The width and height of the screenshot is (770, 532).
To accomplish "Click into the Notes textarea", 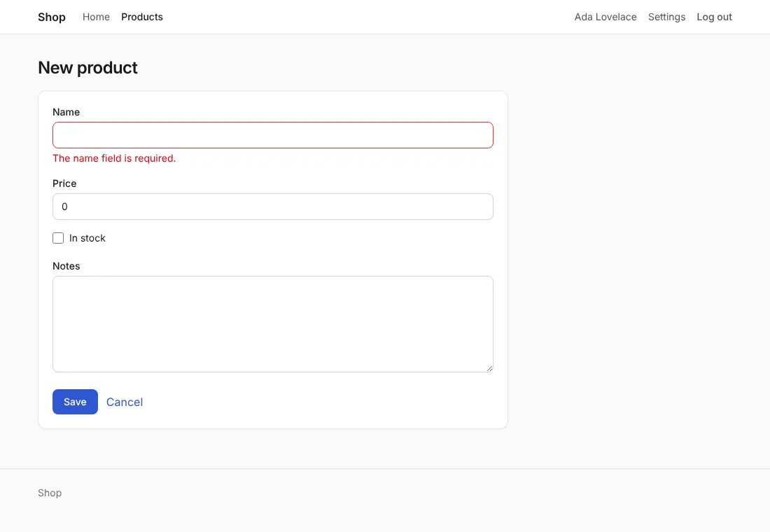I will coord(272,323).
